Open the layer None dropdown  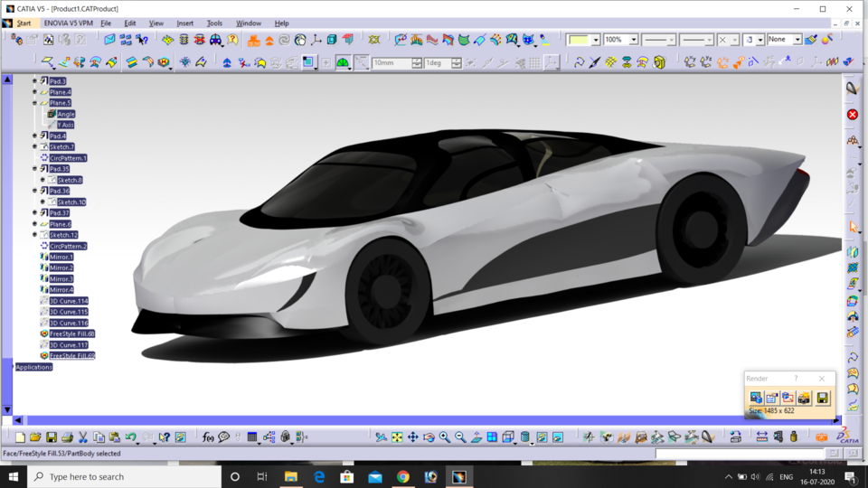coord(797,40)
